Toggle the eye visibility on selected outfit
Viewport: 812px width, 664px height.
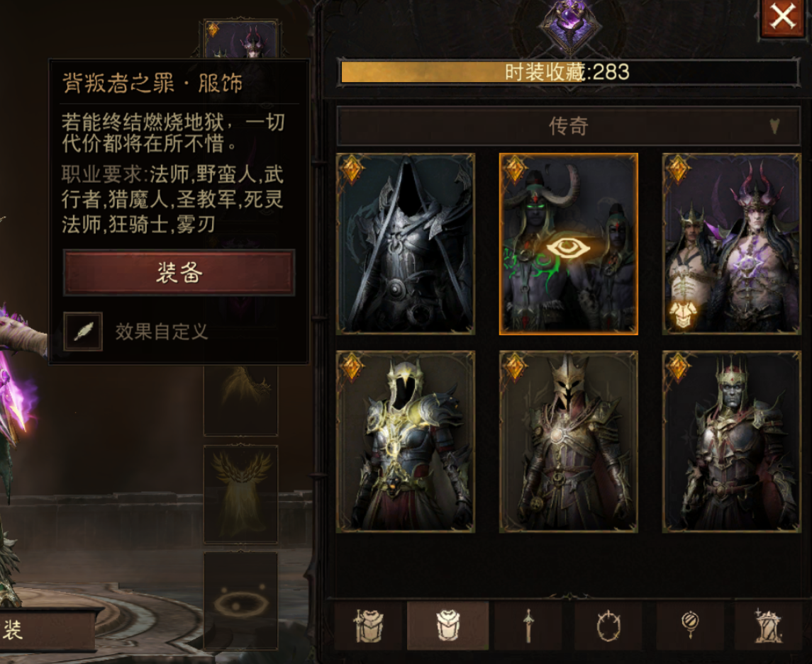point(568,249)
